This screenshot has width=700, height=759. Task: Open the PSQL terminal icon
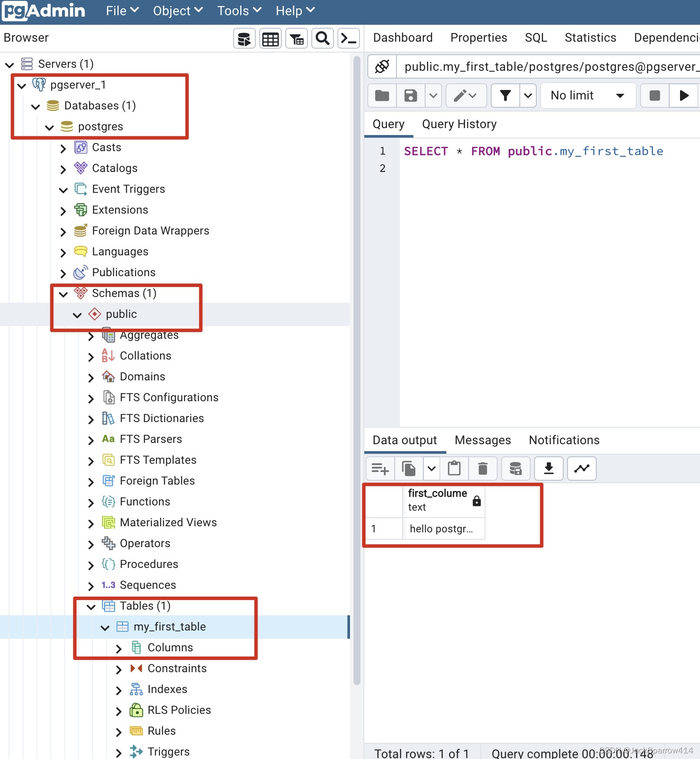click(x=349, y=39)
